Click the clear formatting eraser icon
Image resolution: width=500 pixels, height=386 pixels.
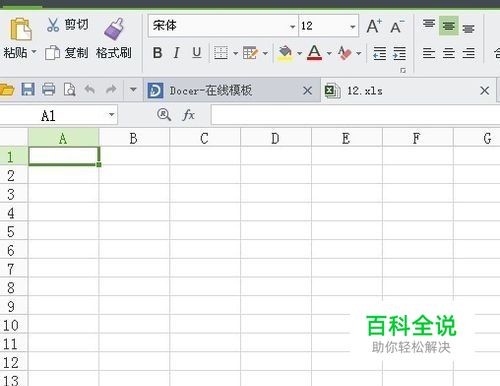[344, 53]
